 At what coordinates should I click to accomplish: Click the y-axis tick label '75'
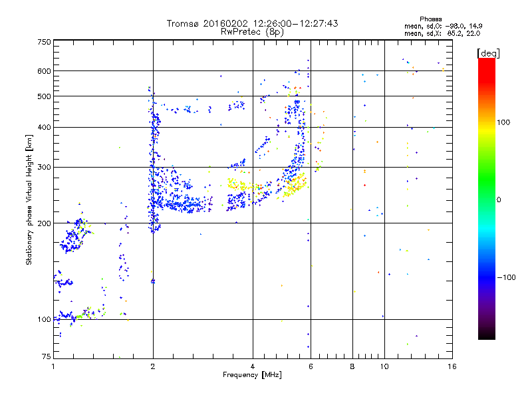47,356
